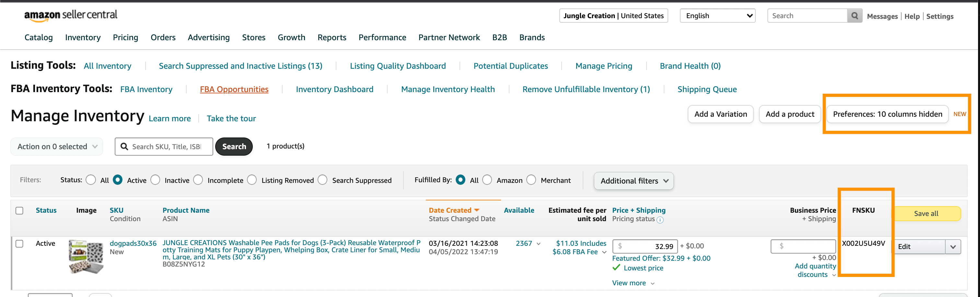Viewport: 980px width, 297px height.
Task: Open the Messages link in the header
Action: click(882, 16)
